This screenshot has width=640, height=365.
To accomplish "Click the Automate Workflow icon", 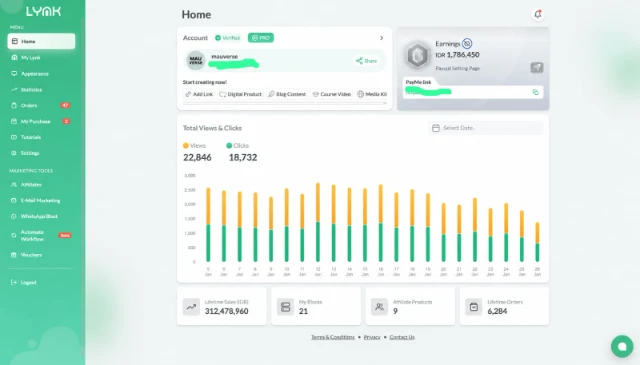I will click(x=14, y=235).
